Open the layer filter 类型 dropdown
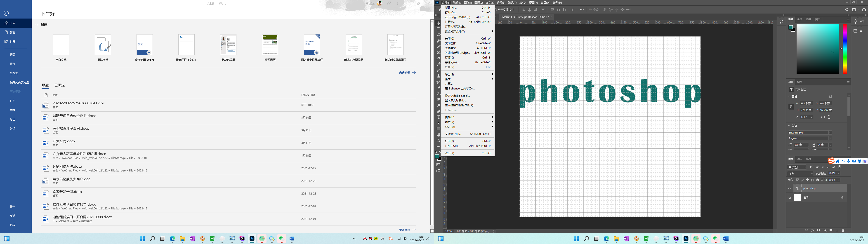The image size is (868, 244). (797, 167)
